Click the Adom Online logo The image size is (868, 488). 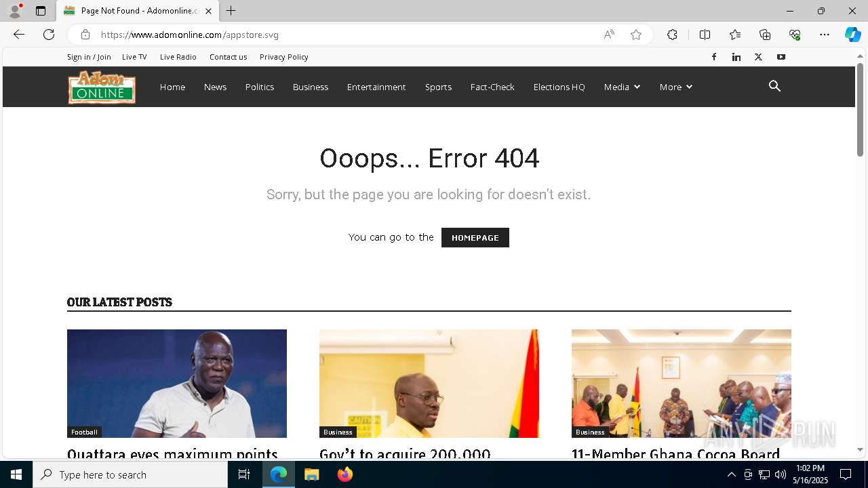click(x=102, y=87)
